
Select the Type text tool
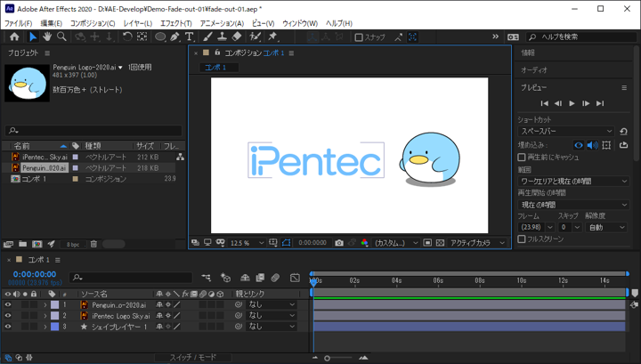pyautogui.click(x=190, y=36)
